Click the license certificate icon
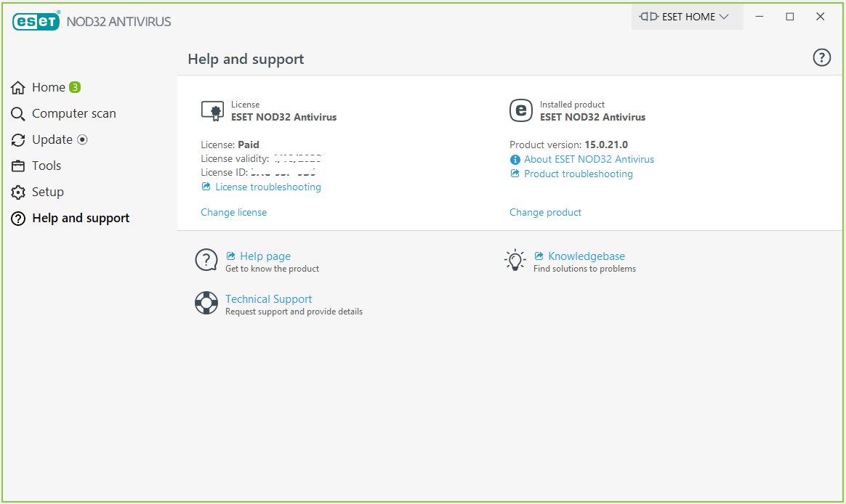The image size is (846, 504). point(212,110)
